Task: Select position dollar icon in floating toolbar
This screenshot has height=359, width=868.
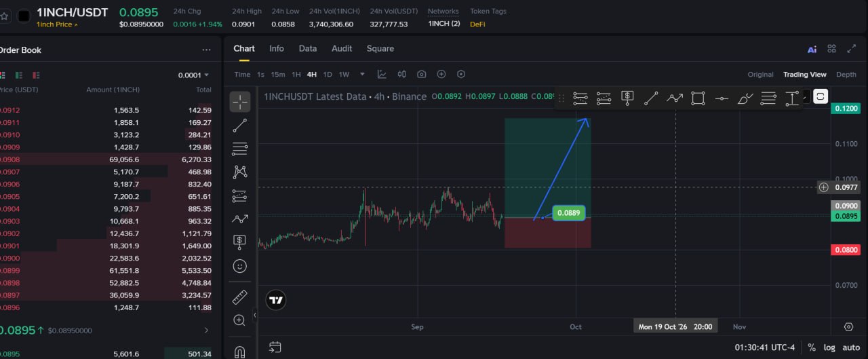Action: pos(627,98)
